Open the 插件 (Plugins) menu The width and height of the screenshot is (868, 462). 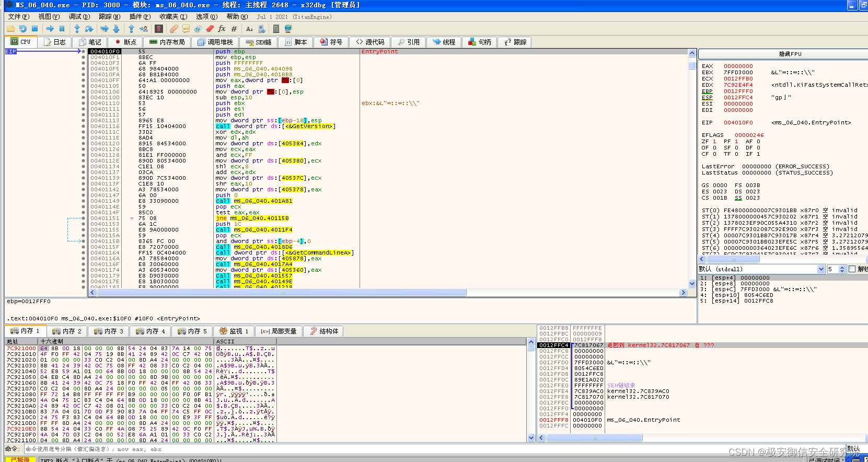point(140,17)
